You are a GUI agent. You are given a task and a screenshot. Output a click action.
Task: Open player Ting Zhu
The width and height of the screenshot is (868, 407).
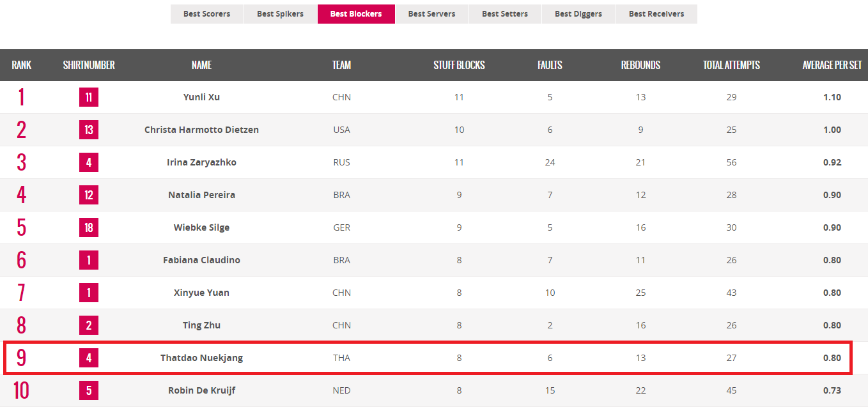point(201,325)
